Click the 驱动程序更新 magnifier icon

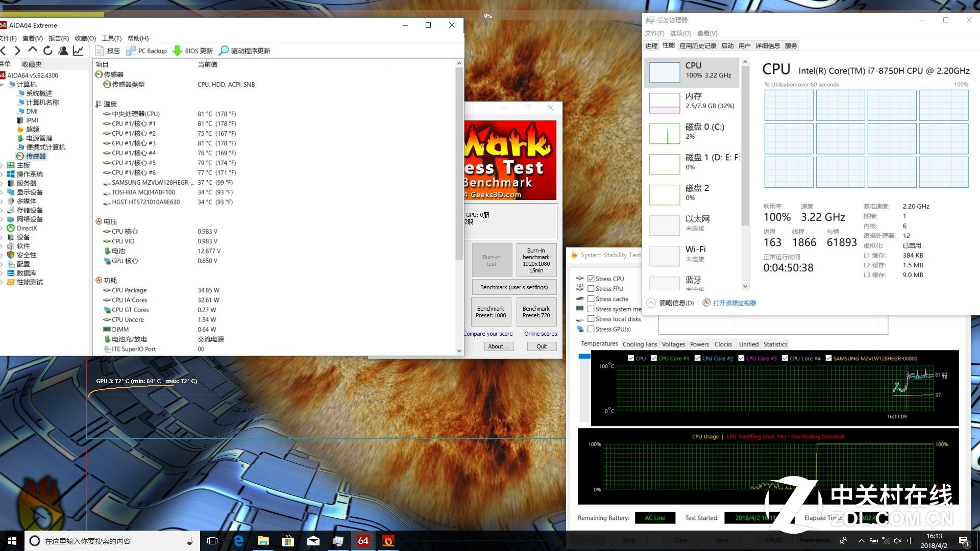[x=224, y=51]
